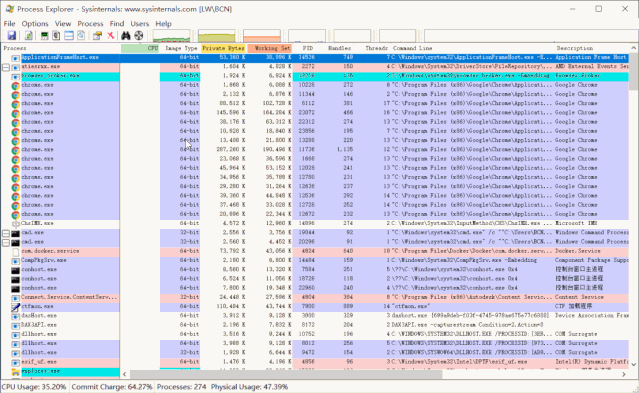Click the Chrome icon with 145,596 K private bytes
639x393 pixels.
click(15, 113)
